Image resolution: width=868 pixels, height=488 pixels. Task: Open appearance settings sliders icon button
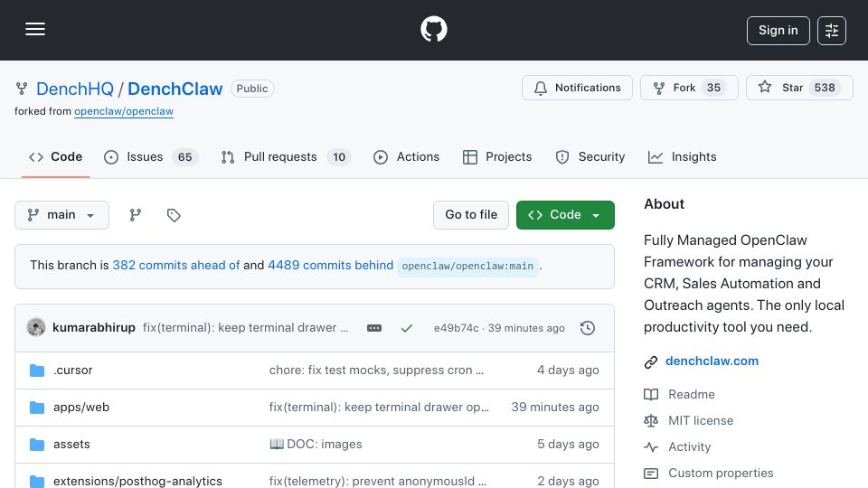pos(832,31)
